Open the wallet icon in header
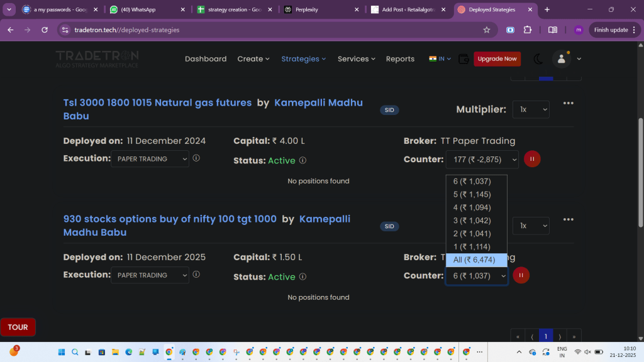Image resolution: width=644 pixels, height=362 pixels. (464, 59)
